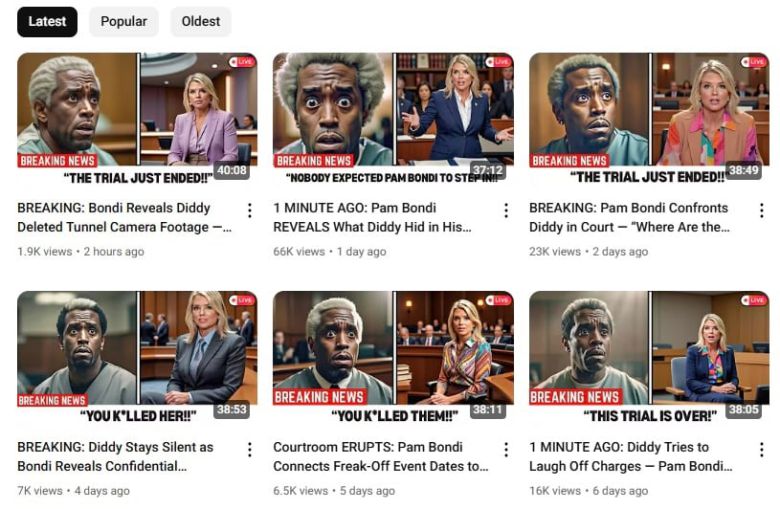Image resolution: width=780 pixels, height=509 pixels.
Task: Click title 'Courtroom ERUPTS: Pam Bondi Connects'
Action: (380, 456)
